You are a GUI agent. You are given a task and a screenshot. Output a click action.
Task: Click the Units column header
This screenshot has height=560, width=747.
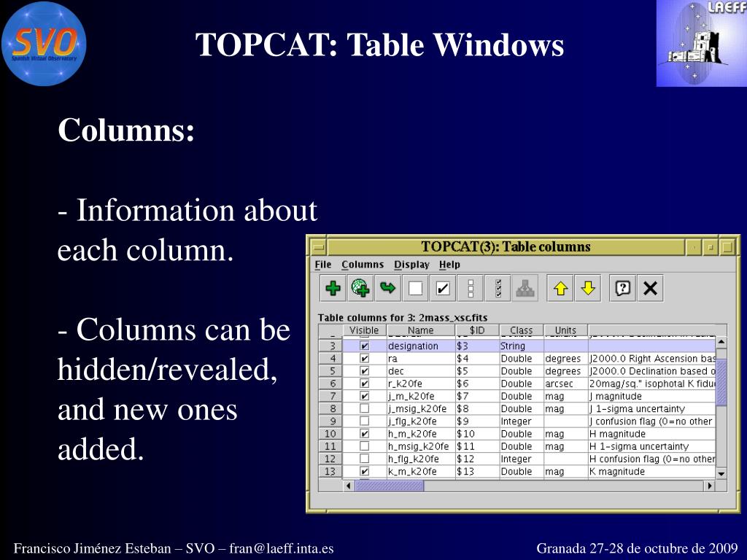[565, 330]
